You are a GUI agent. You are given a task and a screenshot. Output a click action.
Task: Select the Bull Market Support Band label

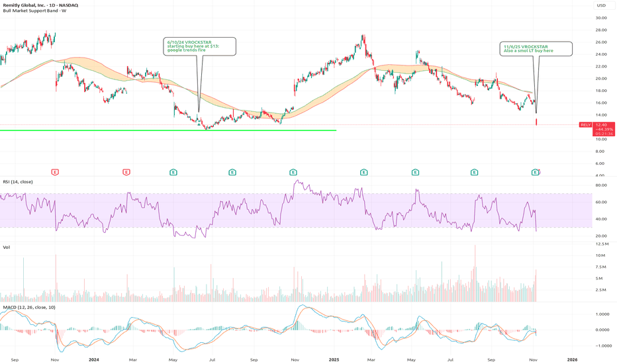pos(34,12)
